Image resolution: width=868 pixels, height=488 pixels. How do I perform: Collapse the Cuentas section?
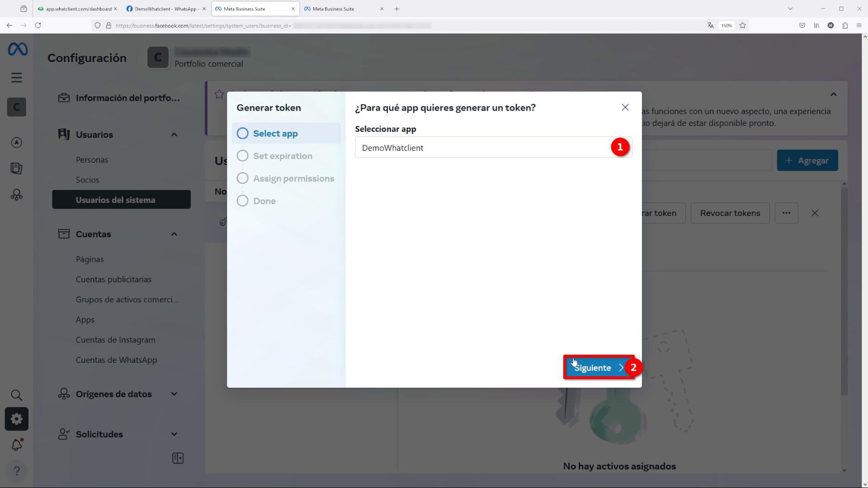(174, 234)
